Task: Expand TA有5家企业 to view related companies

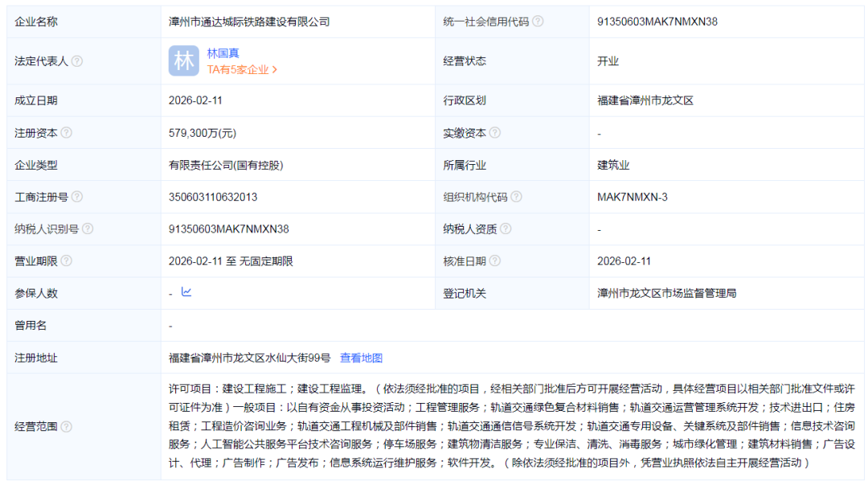Action: point(237,71)
